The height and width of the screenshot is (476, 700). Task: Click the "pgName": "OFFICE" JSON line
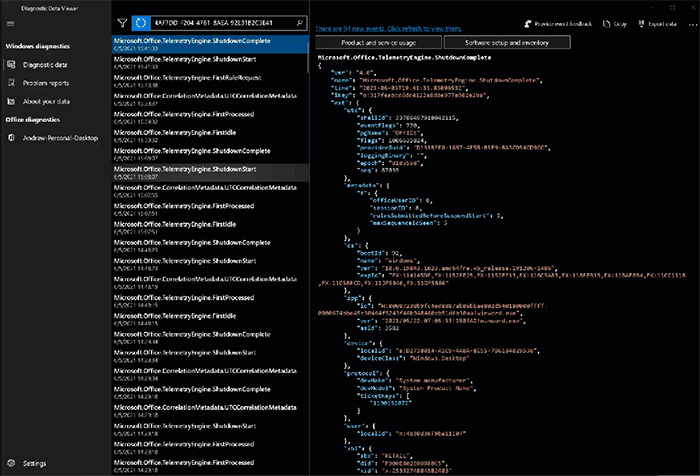(388, 133)
